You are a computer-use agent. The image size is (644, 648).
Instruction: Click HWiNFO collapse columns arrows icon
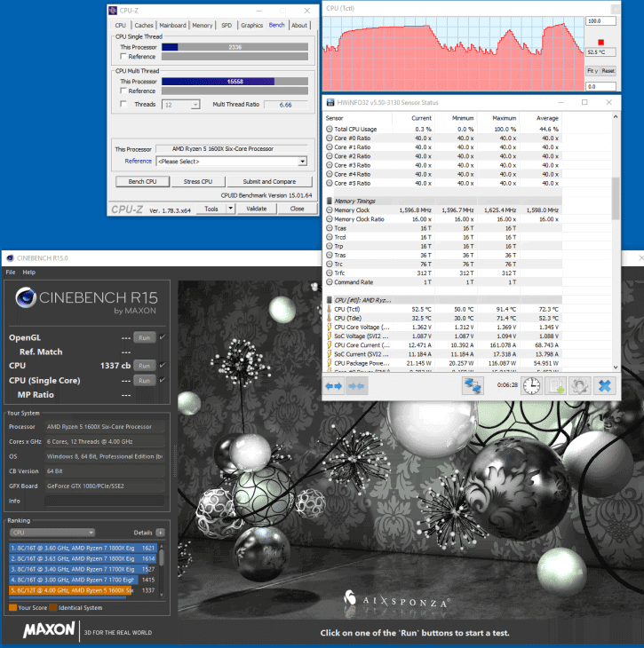point(356,386)
